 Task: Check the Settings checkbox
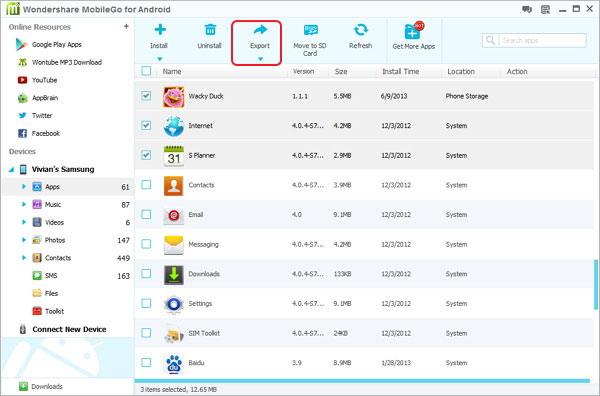click(x=146, y=303)
